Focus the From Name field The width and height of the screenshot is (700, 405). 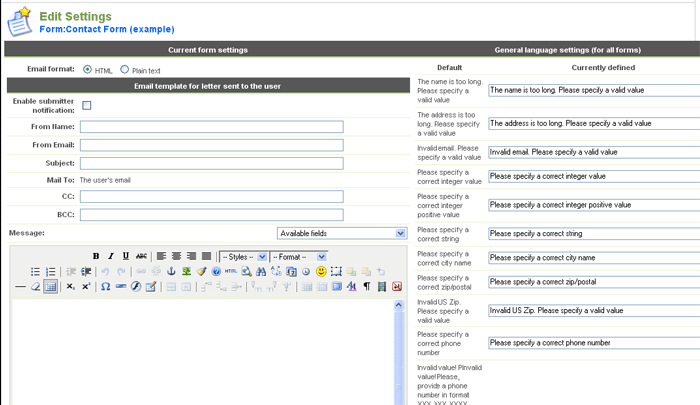212,127
